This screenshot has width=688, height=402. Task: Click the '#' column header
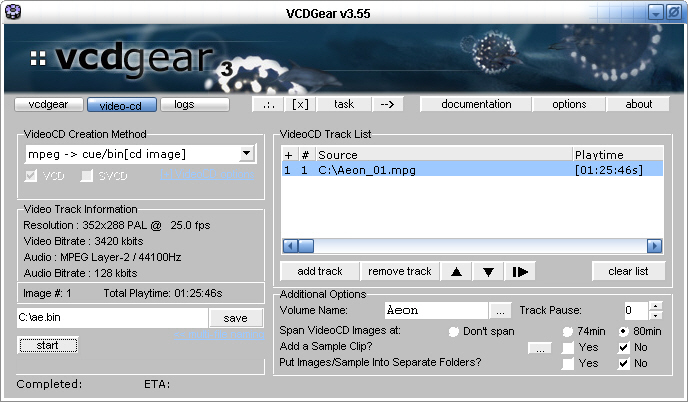click(306, 155)
